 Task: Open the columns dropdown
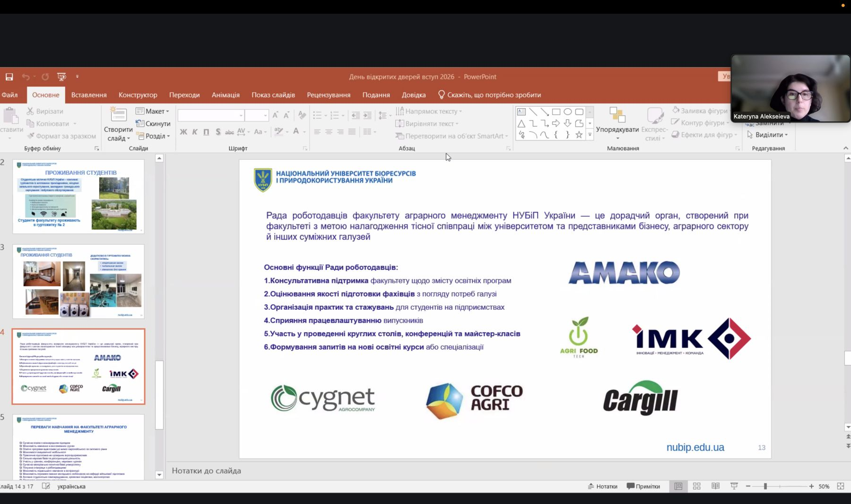pyautogui.click(x=369, y=132)
